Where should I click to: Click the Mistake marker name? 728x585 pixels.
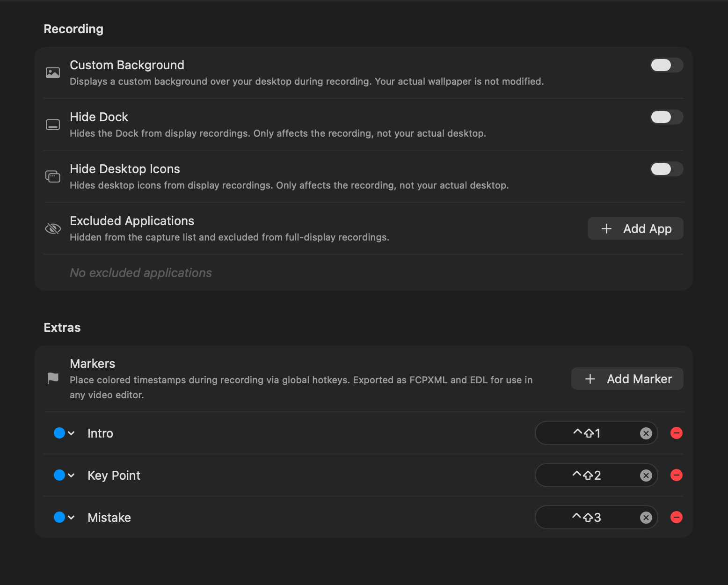tap(109, 518)
